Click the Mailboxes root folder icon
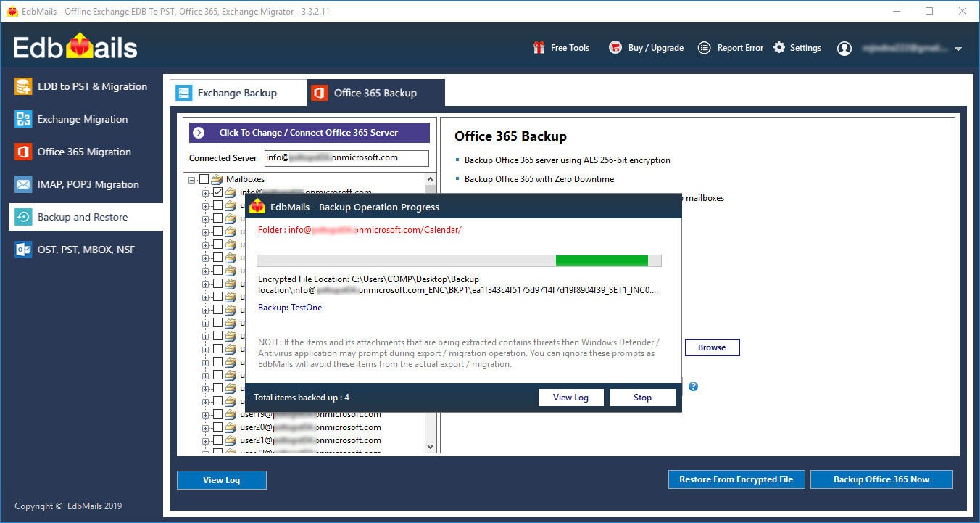The image size is (980, 523). coord(217,179)
